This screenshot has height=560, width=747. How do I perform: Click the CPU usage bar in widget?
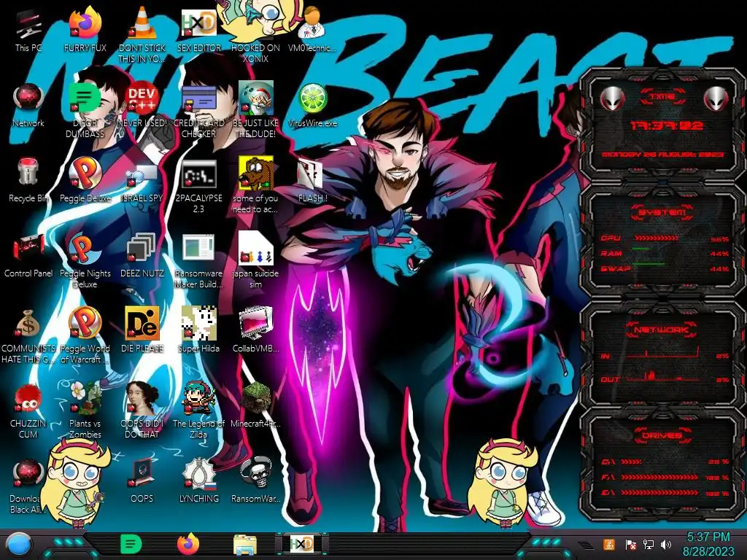click(656, 238)
